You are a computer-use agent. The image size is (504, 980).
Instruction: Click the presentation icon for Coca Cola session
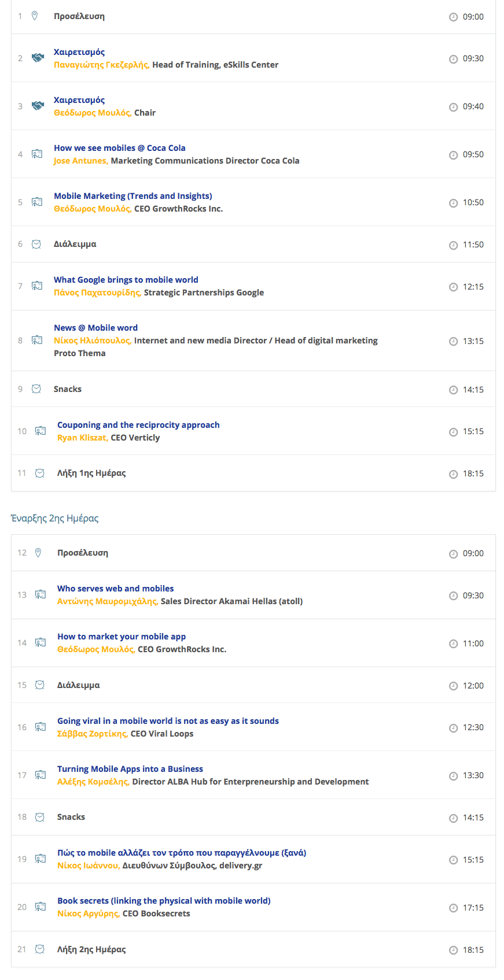[37, 154]
